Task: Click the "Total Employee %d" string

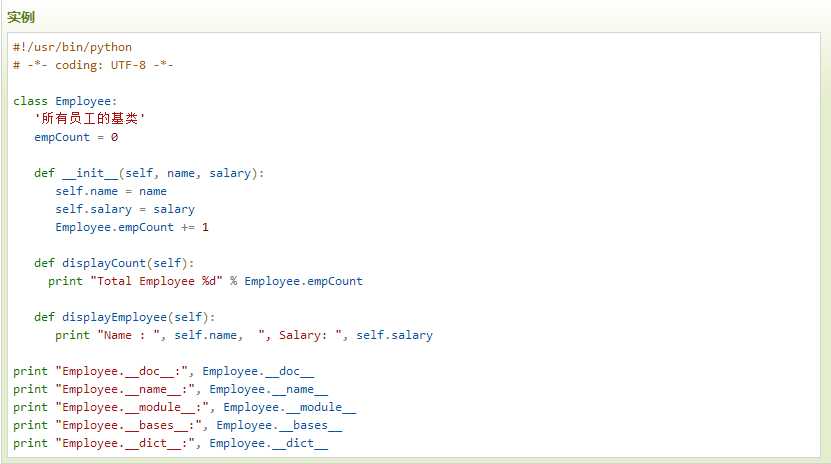Action: pyautogui.click(x=156, y=281)
